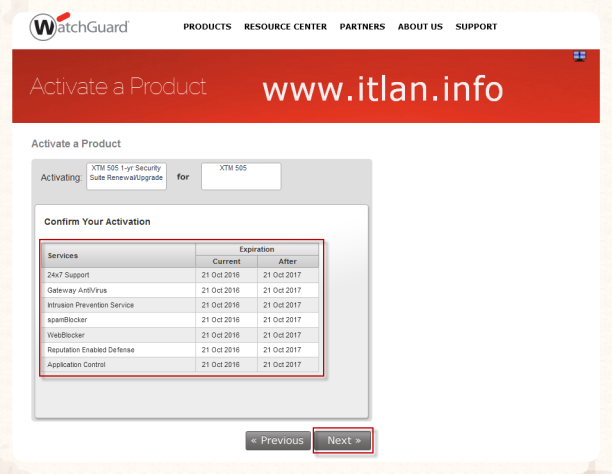Select the 24x7 Support service row
Viewport: 612px width, 474px height.
(117, 274)
